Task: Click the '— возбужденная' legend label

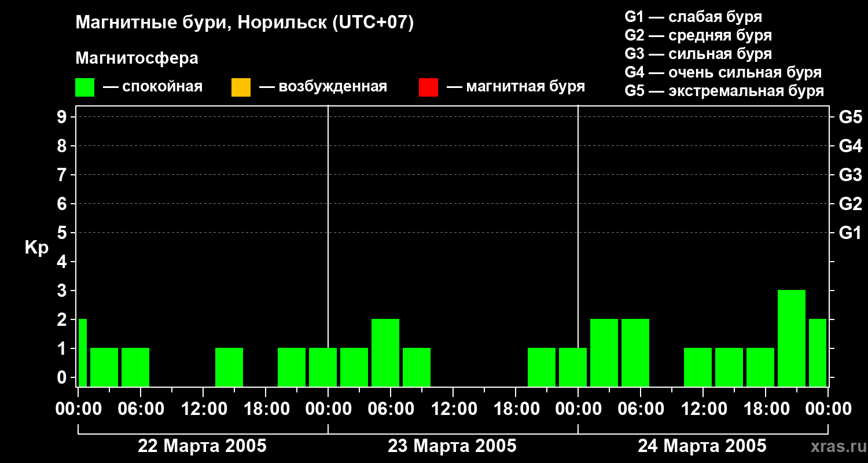Action: 323,87
